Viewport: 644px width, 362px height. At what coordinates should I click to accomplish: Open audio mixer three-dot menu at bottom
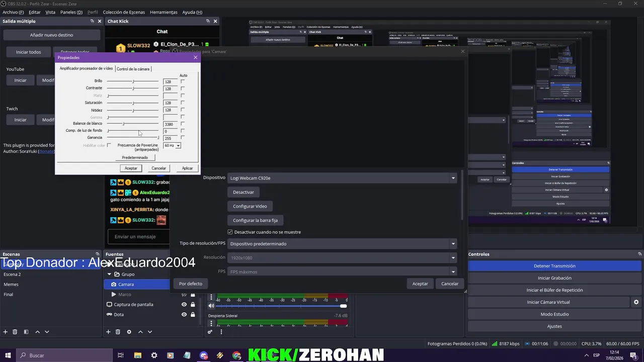coord(221,332)
